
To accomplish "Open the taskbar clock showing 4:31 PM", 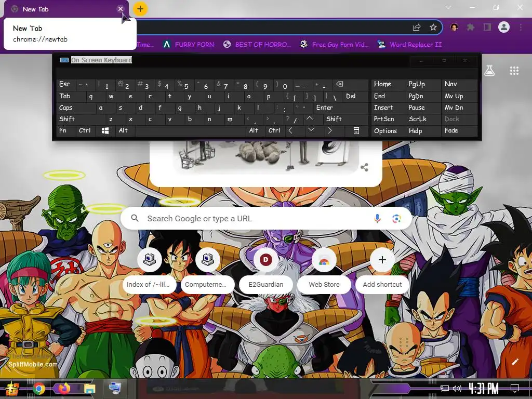I will click(484, 389).
